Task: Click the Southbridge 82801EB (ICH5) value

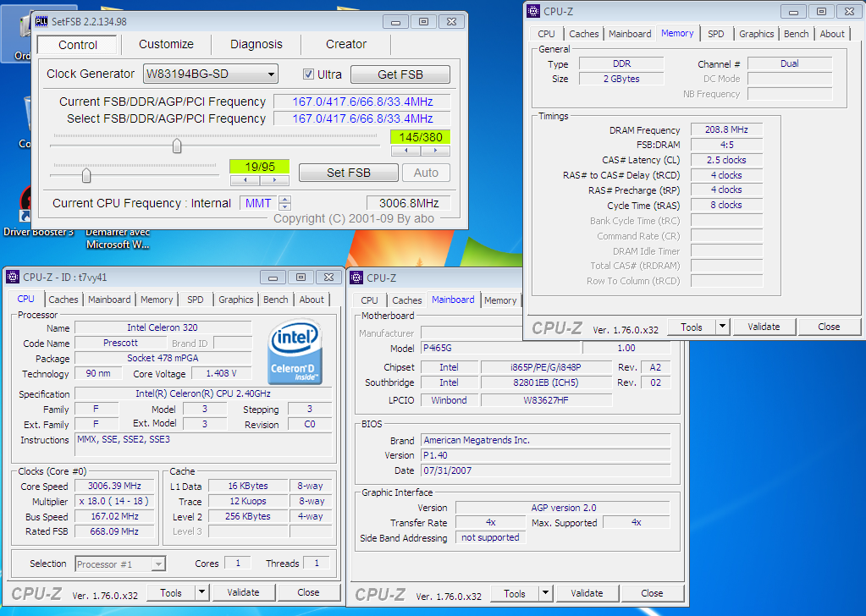Action: (546, 382)
